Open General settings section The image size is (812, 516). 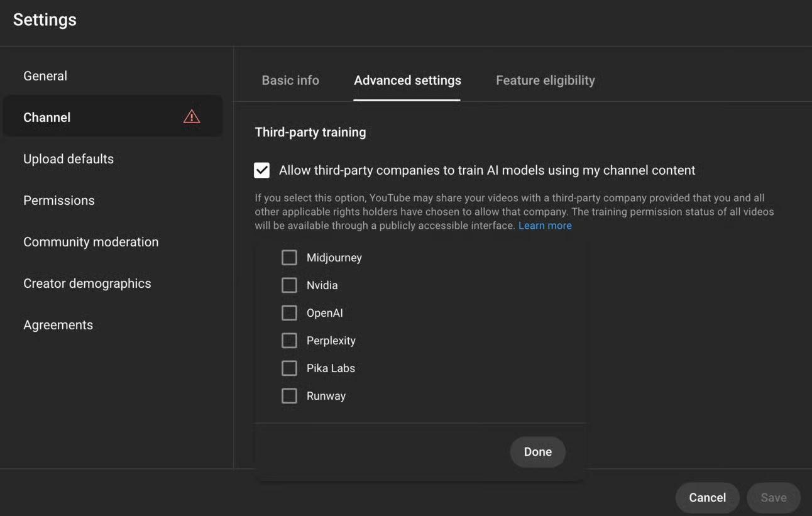pyautogui.click(x=45, y=75)
